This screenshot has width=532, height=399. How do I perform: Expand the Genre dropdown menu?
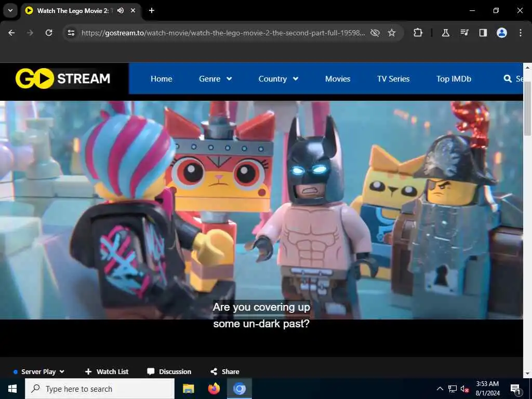click(x=216, y=79)
